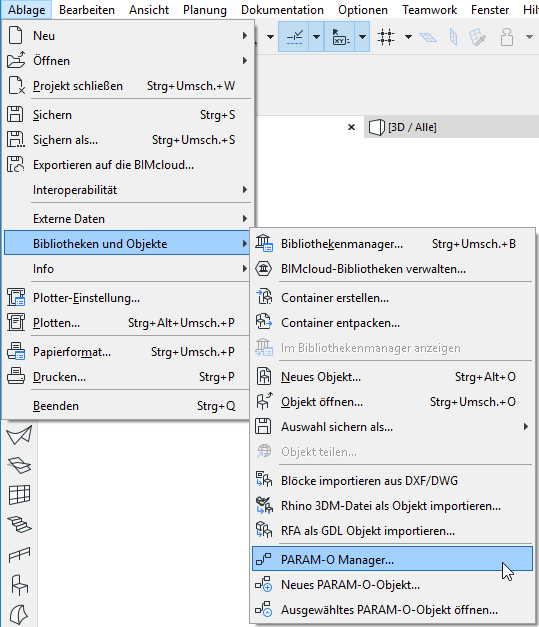Open the grid snap dropdown arrow
Image resolution: width=539 pixels, height=627 pixels.
pyautogui.click(x=408, y=37)
